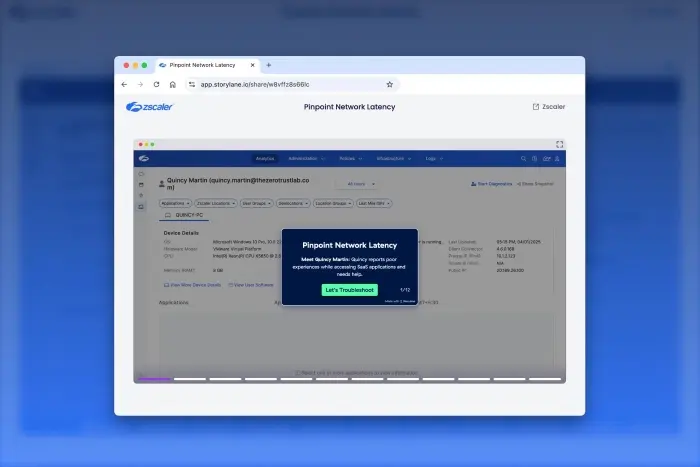The width and height of the screenshot is (700, 467).
Task: Click the Applications section label
Action: click(x=174, y=303)
